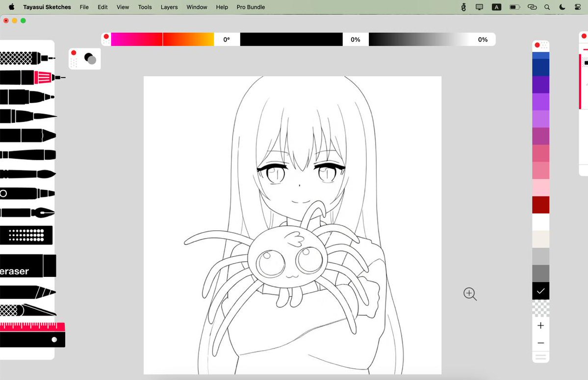Screen dimensions: 588x380
Task: Open the View menu
Action: pyautogui.click(x=123, y=7)
